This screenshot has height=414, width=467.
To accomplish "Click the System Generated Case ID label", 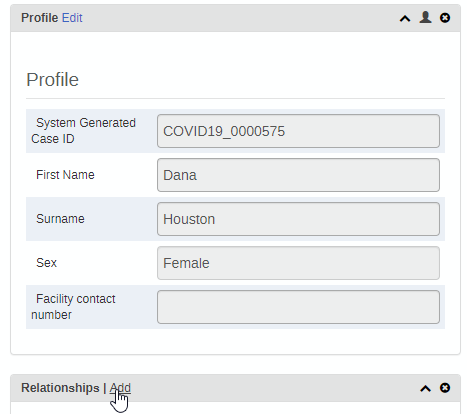I will coord(83,131).
